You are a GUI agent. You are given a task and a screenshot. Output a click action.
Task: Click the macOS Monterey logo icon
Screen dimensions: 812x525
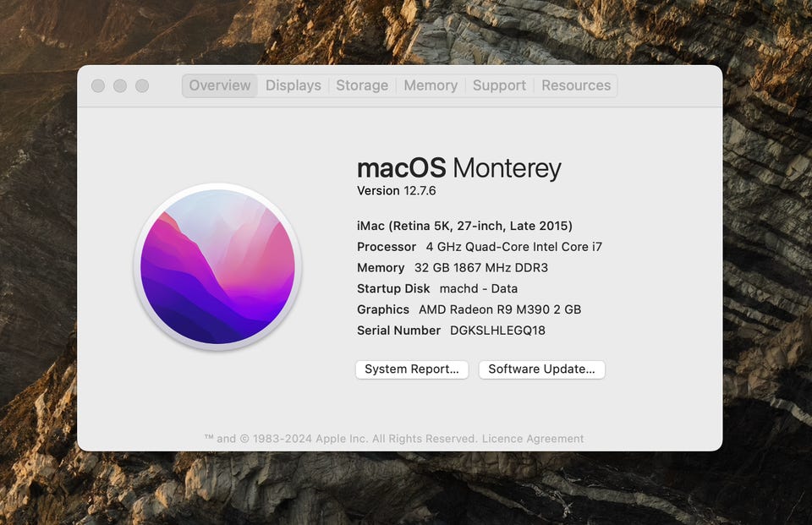coord(218,266)
